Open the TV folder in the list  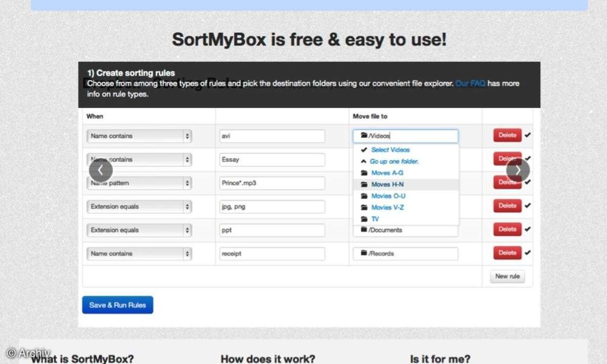(375, 219)
